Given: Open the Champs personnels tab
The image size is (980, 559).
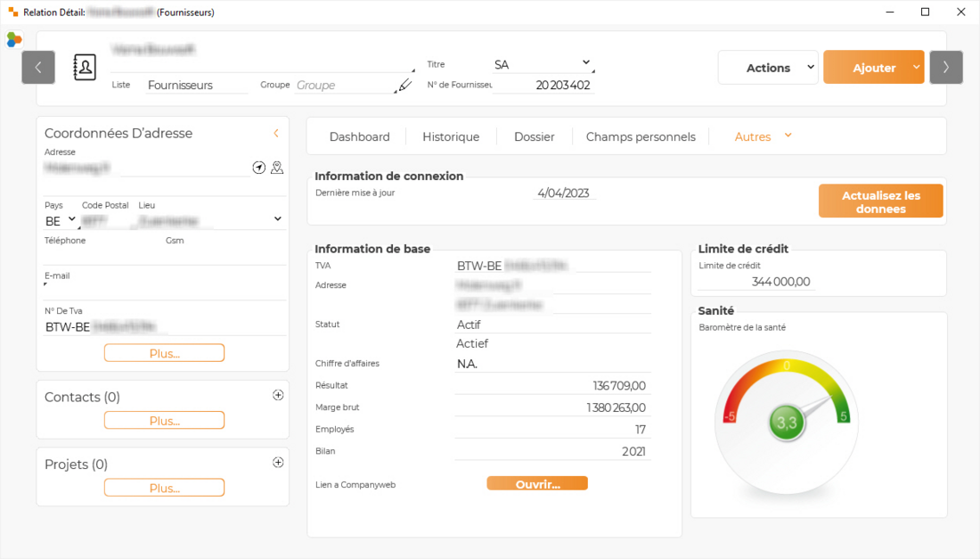Looking at the screenshot, I should pyautogui.click(x=641, y=137).
